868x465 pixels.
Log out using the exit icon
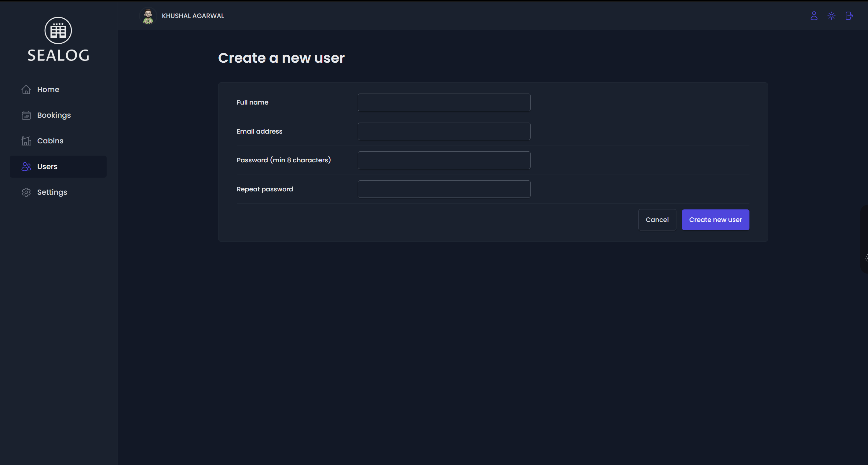point(849,16)
